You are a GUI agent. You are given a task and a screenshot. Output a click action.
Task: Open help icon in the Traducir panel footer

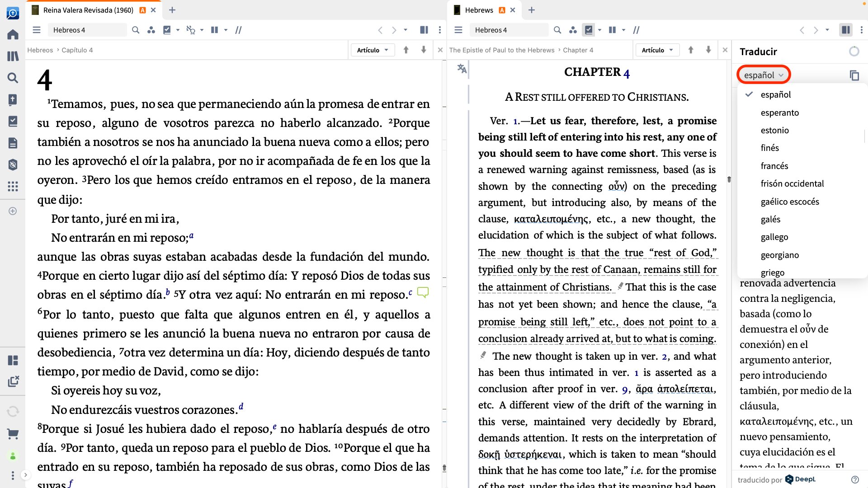[x=854, y=479]
